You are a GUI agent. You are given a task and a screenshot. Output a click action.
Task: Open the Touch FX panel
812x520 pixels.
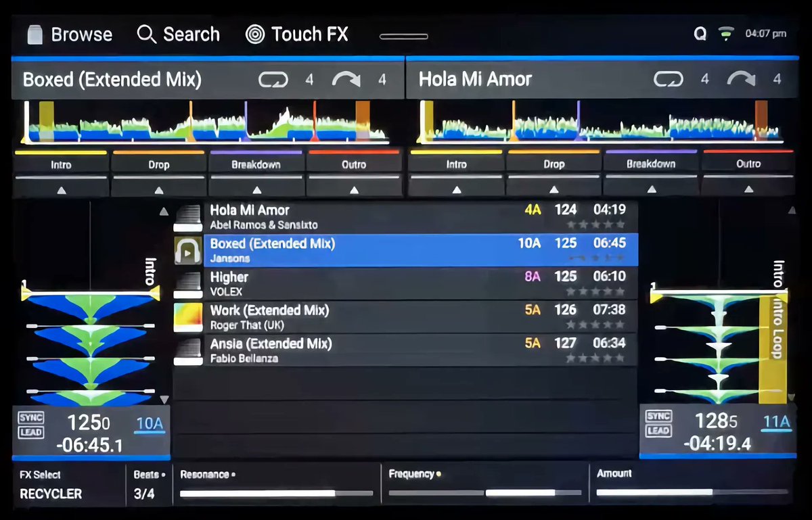[x=296, y=34]
